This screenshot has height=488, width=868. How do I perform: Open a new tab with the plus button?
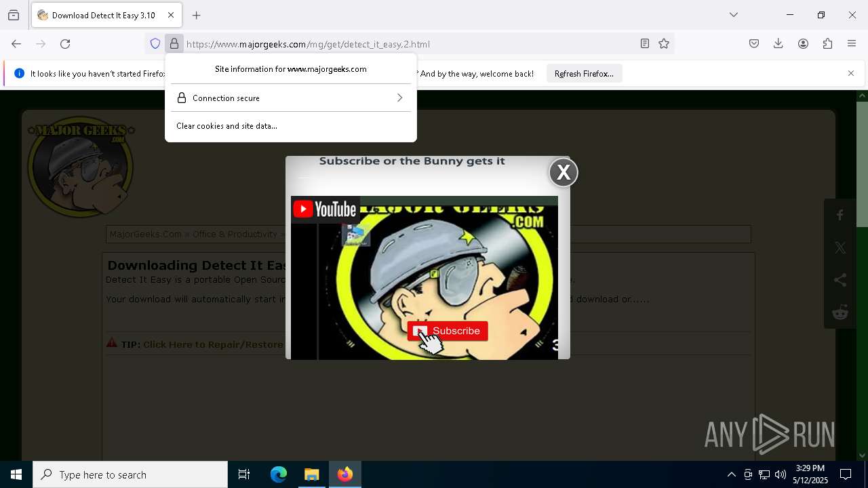tap(197, 15)
